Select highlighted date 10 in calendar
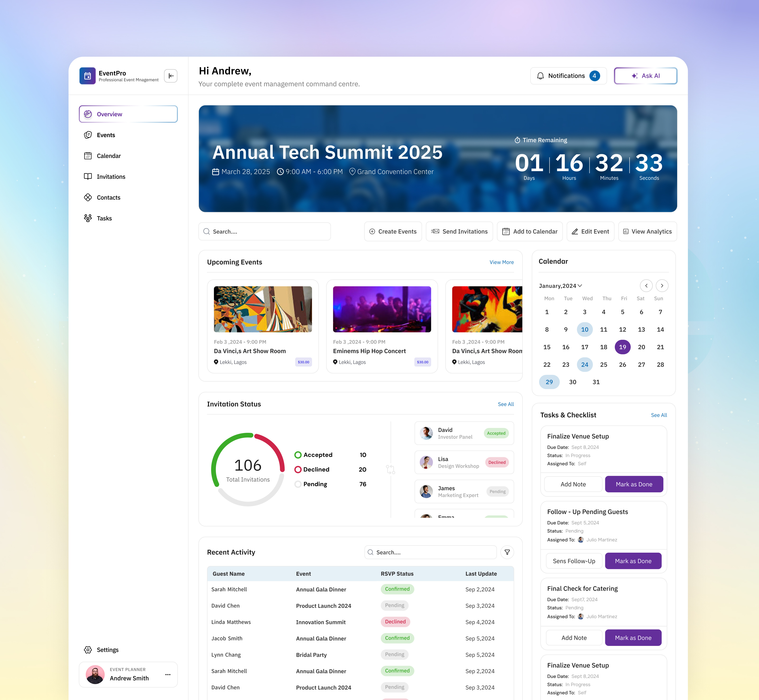Viewport: 759px width, 700px height. [x=584, y=330]
